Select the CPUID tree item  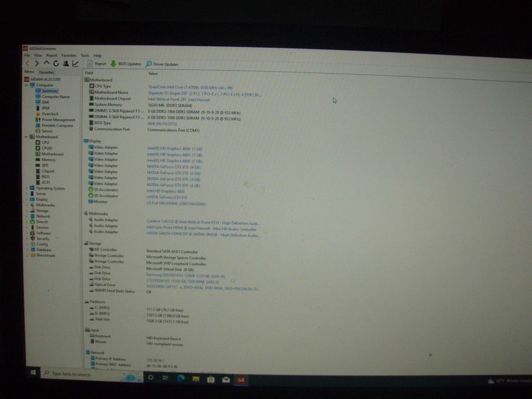pos(47,148)
